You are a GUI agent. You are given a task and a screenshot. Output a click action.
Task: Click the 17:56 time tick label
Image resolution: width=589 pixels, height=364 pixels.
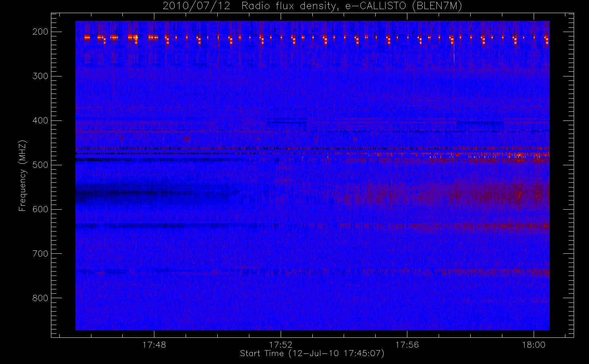[x=407, y=345]
